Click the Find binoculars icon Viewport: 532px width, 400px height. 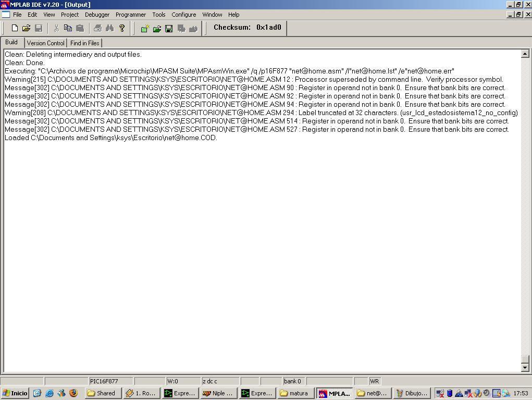109,28
